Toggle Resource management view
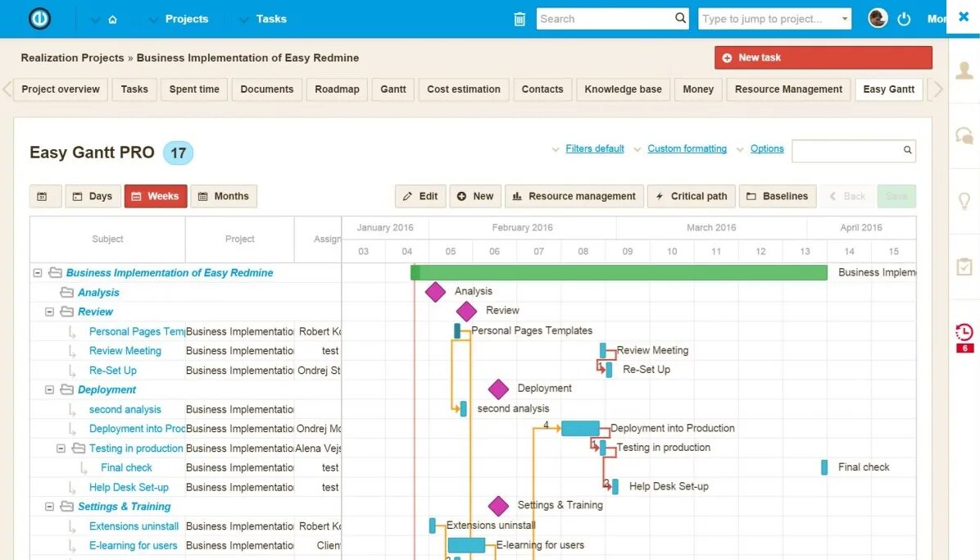Viewport: 980px width, 560px height. click(x=574, y=197)
